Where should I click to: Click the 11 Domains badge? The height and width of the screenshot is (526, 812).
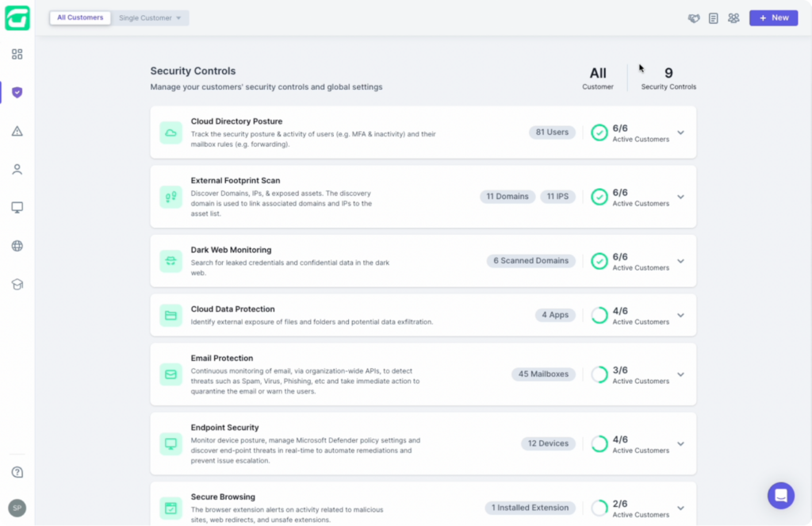tap(507, 197)
